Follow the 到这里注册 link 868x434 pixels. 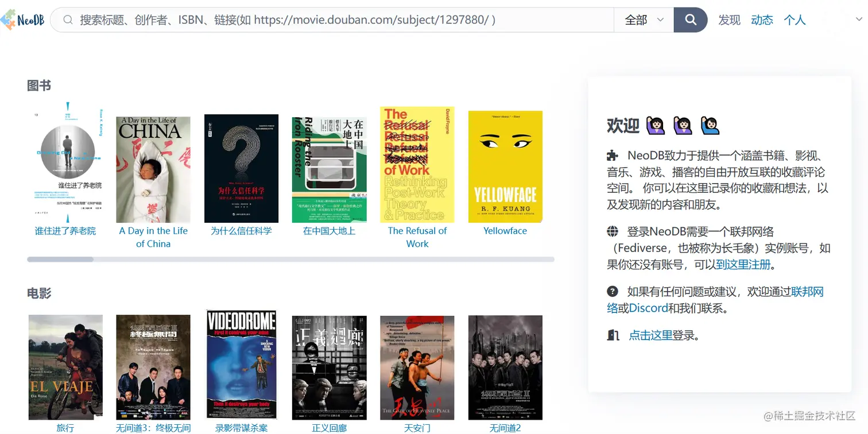tap(743, 265)
